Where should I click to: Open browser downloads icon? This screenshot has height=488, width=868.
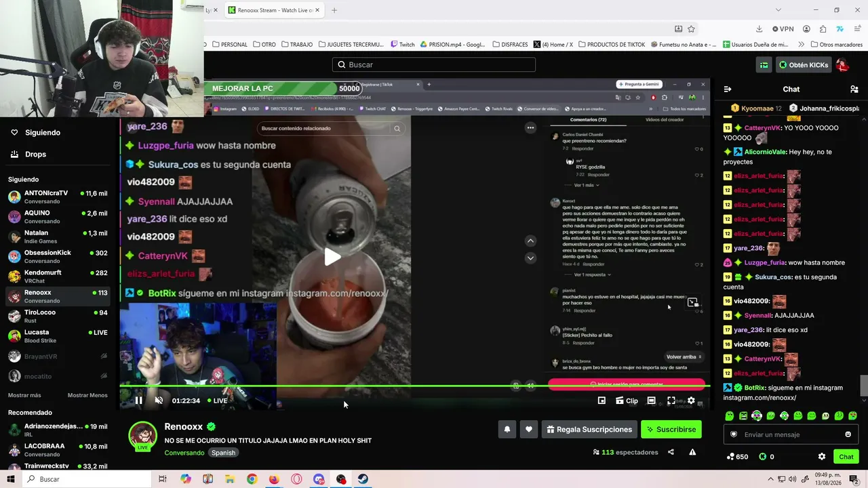[x=759, y=29]
